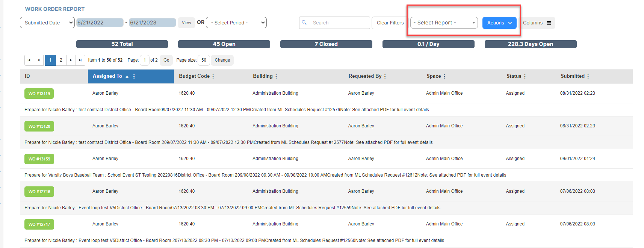
Task: Switch to page 2 of results
Action: click(x=61, y=60)
